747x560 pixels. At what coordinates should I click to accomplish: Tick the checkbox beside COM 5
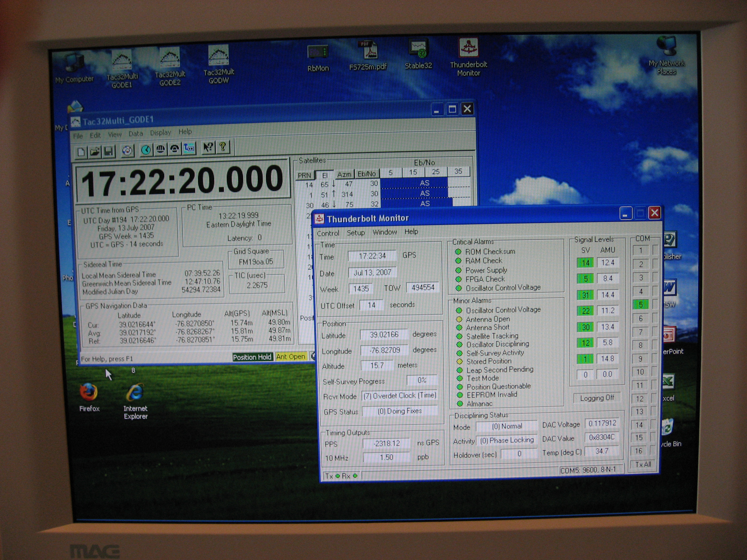pos(655,304)
